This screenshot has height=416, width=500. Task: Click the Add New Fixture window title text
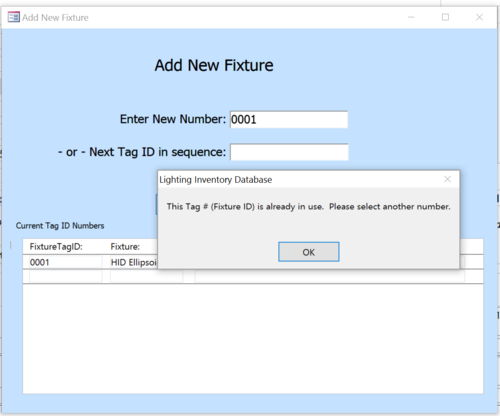point(55,17)
